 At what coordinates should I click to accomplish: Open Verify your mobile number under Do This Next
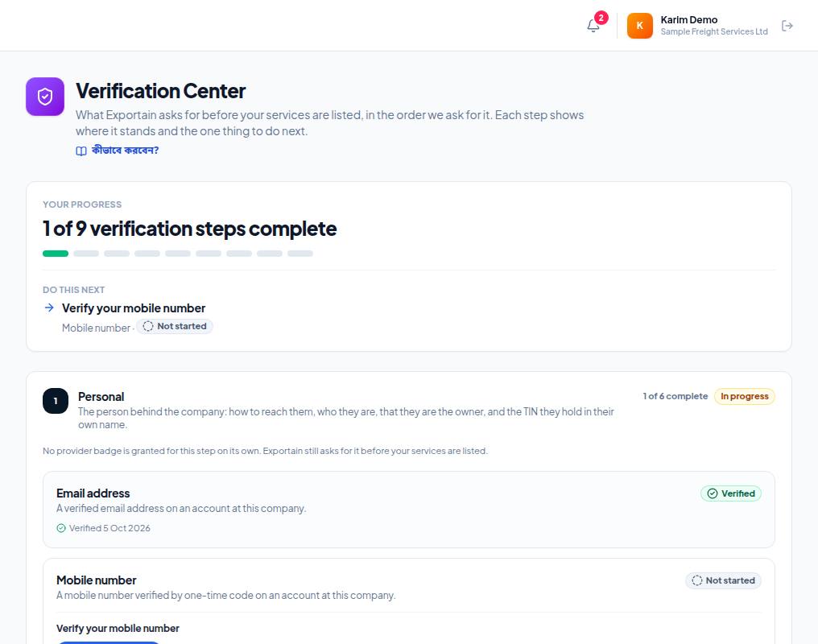pos(134,308)
